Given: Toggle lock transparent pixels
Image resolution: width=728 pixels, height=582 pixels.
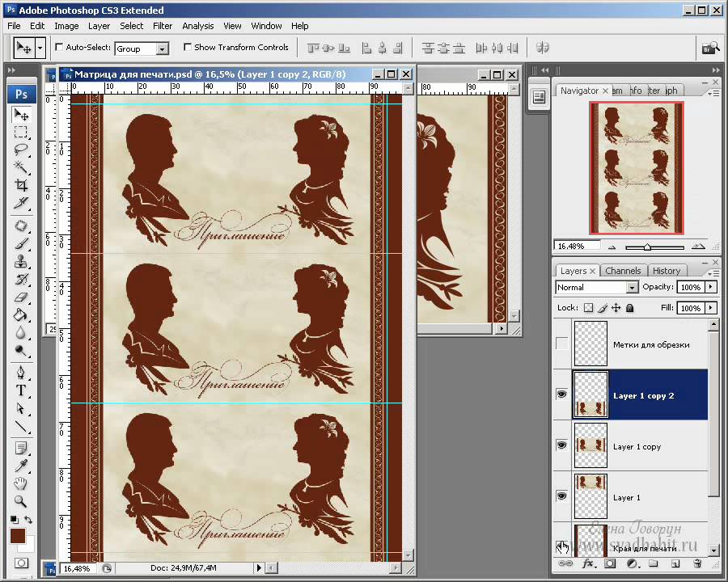Looking at the screenshot, I should [588, 308].
